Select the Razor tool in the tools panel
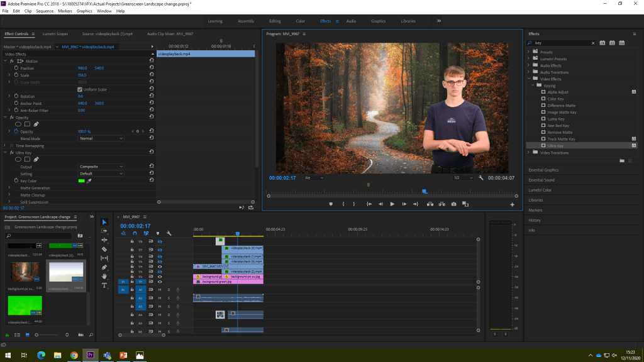The width and height of the screenshot is (644, 362). point(104,249)
